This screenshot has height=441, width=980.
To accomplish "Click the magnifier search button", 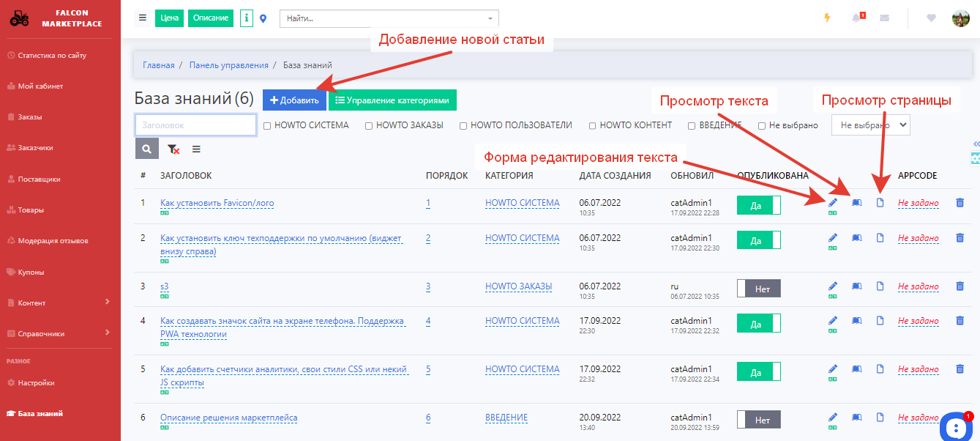I will [x=147, y=149].
